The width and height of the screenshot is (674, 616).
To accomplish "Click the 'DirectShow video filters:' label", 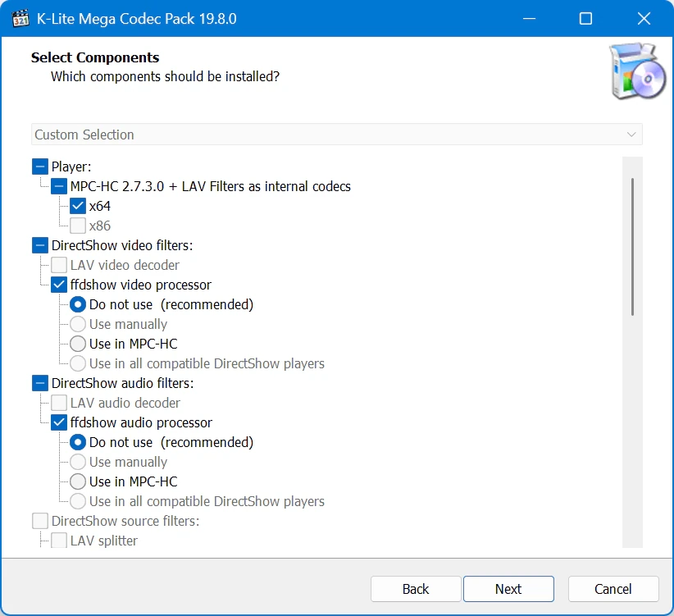I will coord(122,245).
